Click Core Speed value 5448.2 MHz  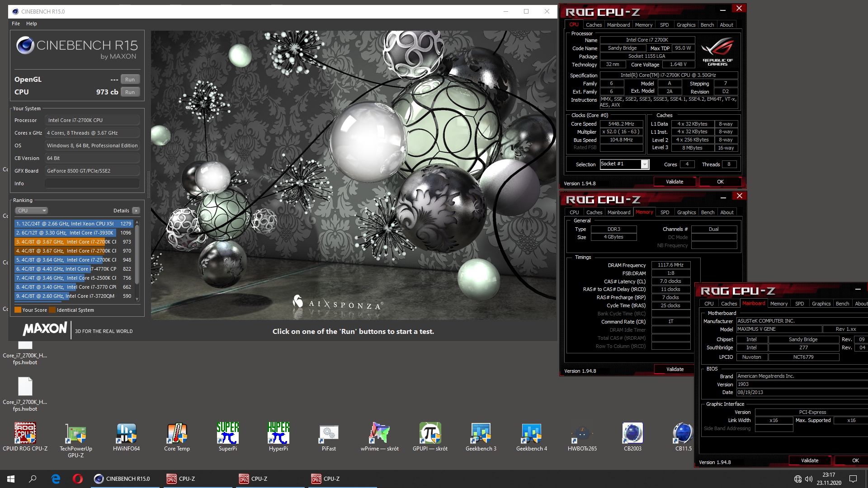622,124
